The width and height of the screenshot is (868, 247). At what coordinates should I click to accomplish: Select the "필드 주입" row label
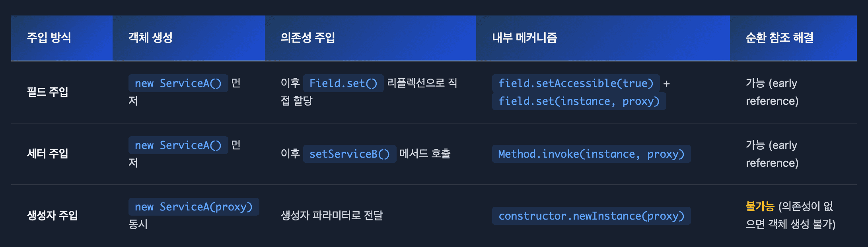pyautogui.click(x=47, y=92)
